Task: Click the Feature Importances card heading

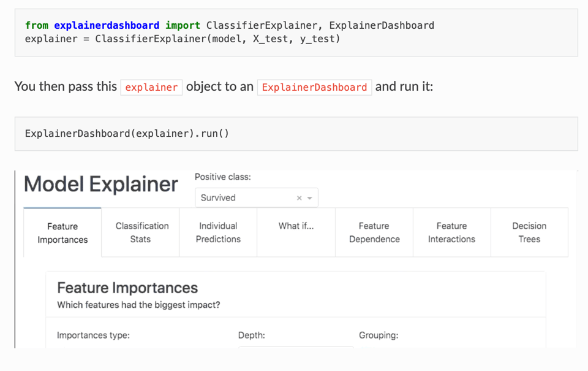Action: tap(127, 288)
